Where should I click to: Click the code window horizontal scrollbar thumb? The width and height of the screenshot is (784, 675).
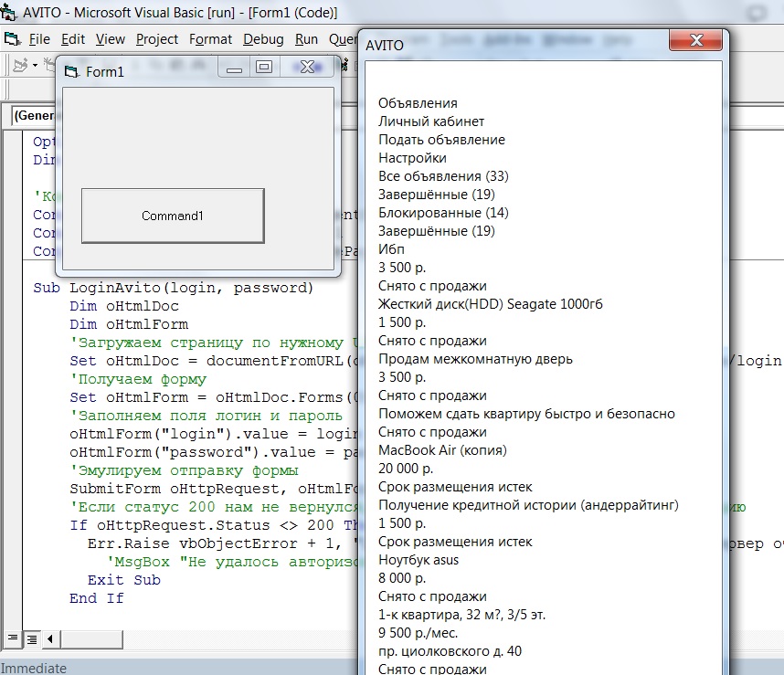point(91,638)
